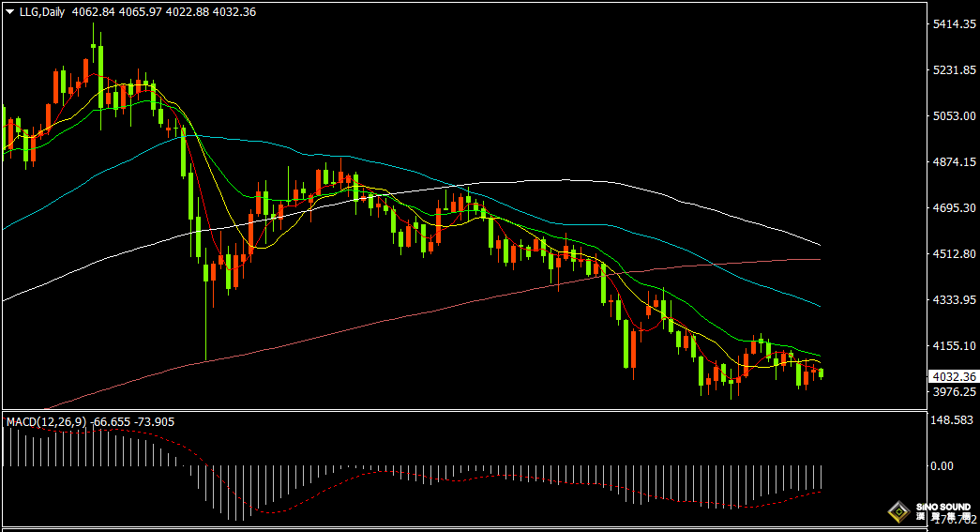Click the MACD values -66.655 -73.905

132,422
